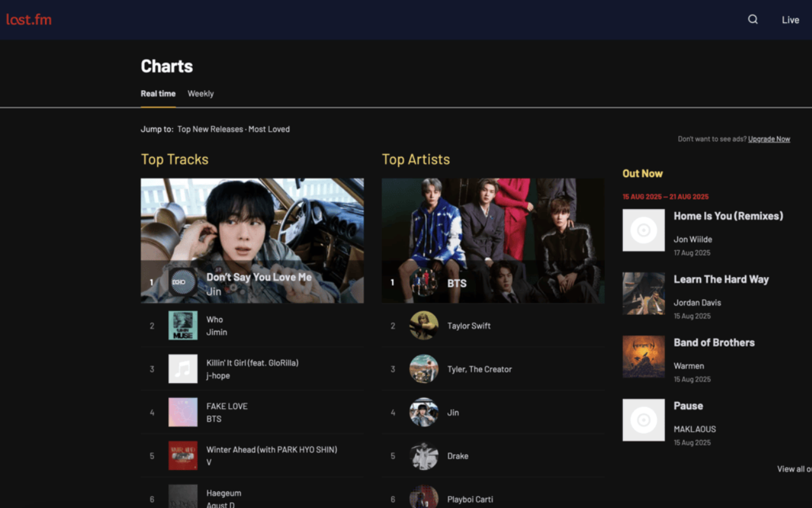Image resolution: width=812 pixels, height=508 pixels.
Task: Click the BTS round avatar in Top Artists
Action: (x=424, y=283)
